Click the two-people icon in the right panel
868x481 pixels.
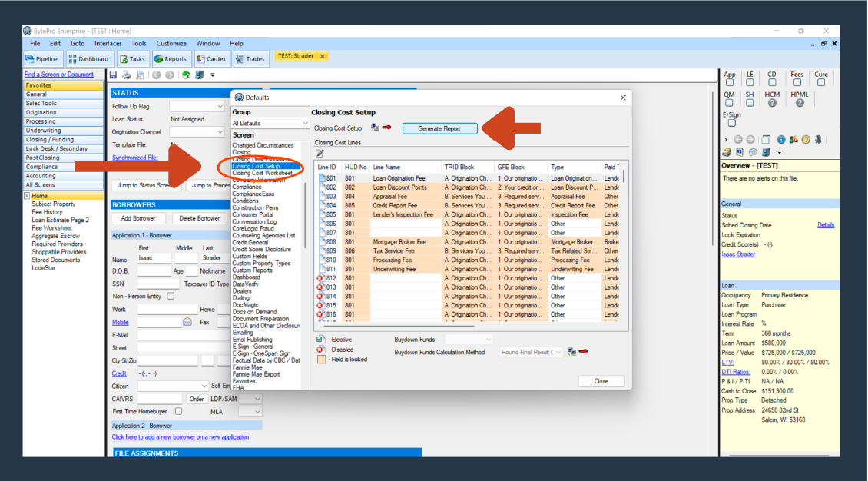click(x=793, y=140)
